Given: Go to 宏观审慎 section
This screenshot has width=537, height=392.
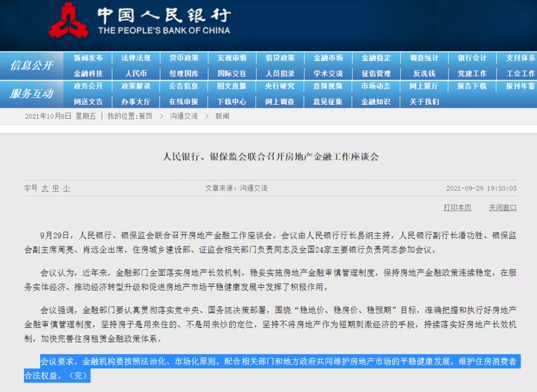Looking at the screenshot, I should [232, 58].
